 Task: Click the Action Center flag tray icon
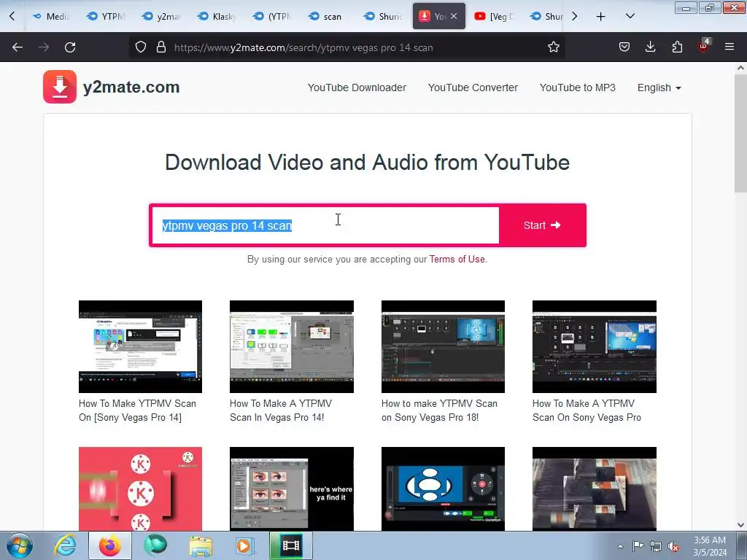pos(638,546)
